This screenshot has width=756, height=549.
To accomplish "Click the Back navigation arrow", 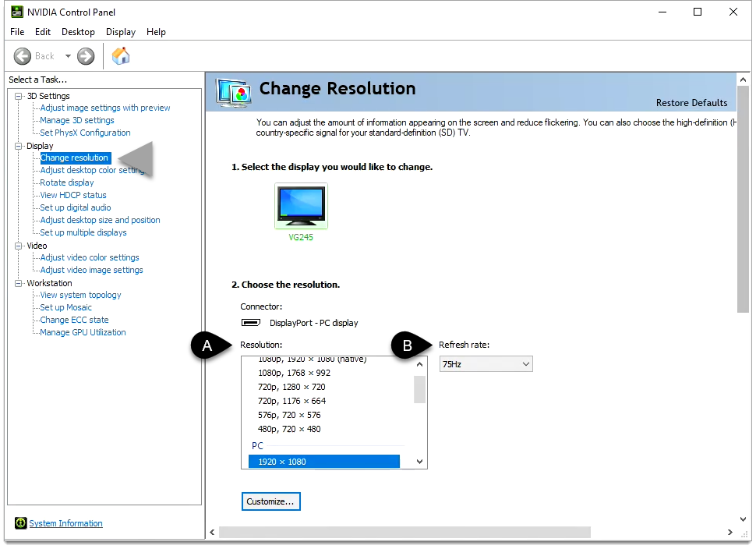I will click(23, 55).
